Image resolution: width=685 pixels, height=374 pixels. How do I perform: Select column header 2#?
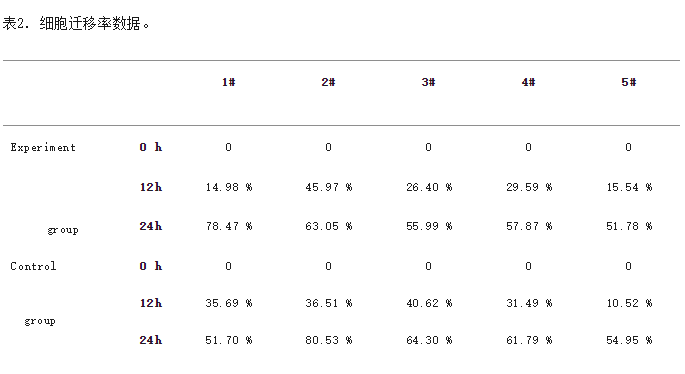329,82
